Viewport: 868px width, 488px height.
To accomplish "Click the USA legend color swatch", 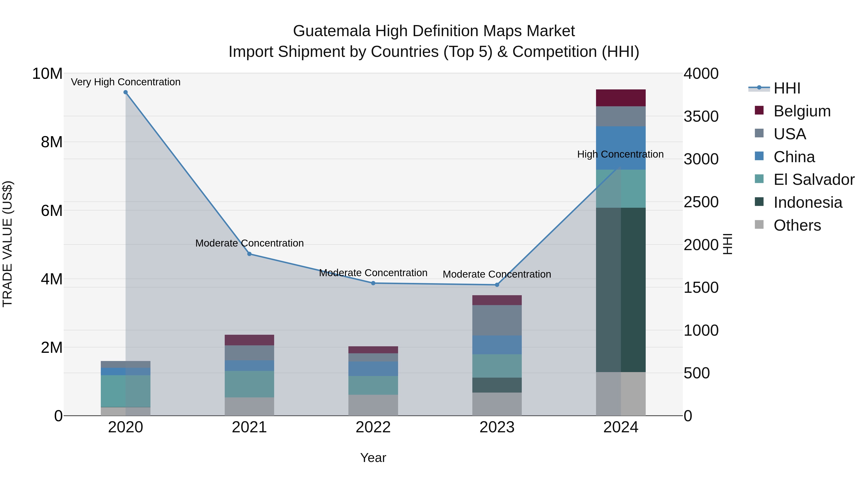I will click(759, 133).
